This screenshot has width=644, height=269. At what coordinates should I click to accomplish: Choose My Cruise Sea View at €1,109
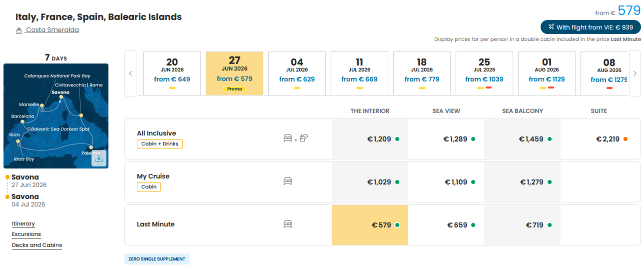click(x=446, y=182)
